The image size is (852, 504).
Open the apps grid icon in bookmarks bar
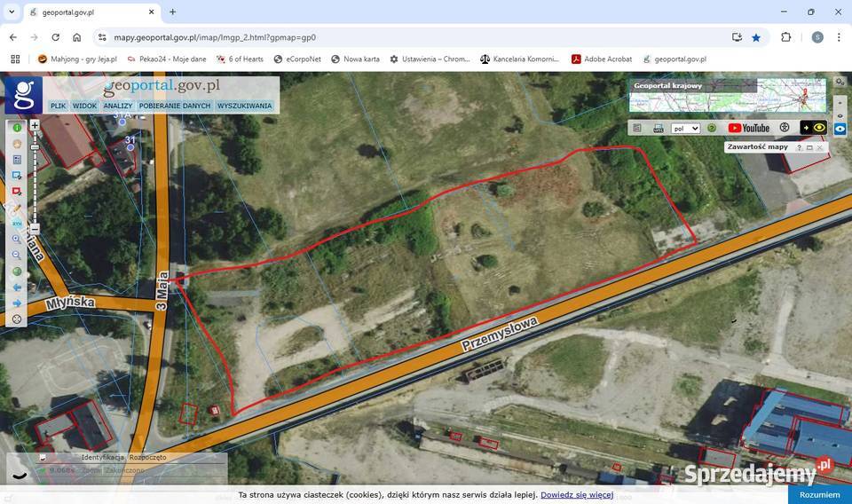(15, 59)
